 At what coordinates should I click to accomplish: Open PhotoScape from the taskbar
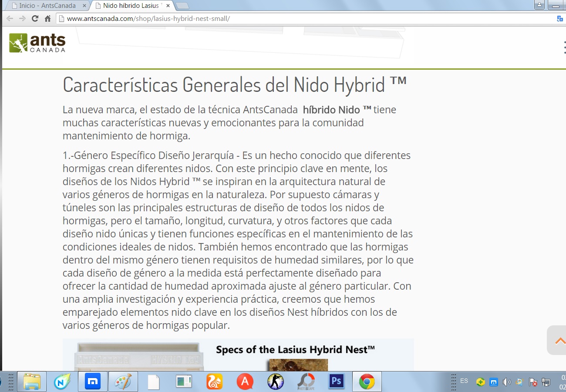tap(306, 382)
